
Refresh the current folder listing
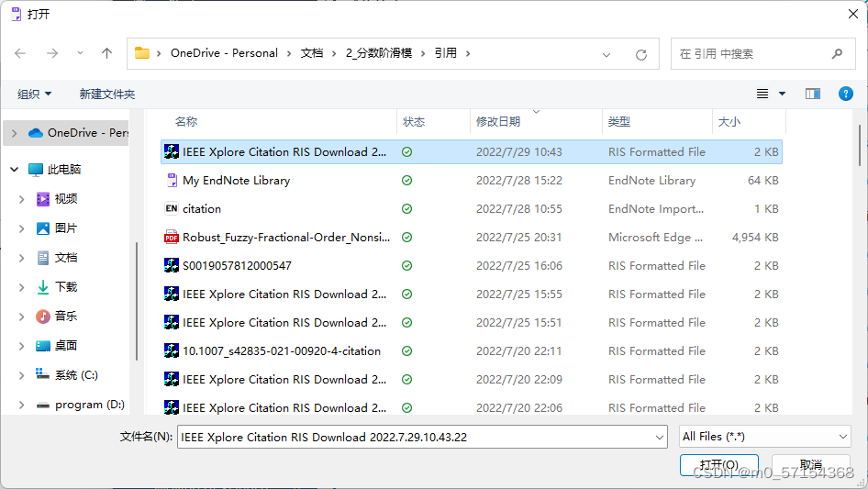pyautogui.click(x=641, y=54)
